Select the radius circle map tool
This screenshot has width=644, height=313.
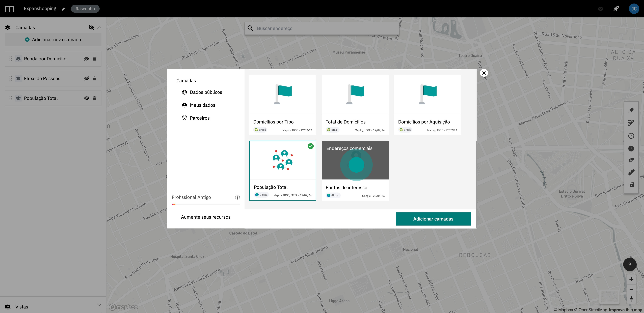[x=631, y=136]
